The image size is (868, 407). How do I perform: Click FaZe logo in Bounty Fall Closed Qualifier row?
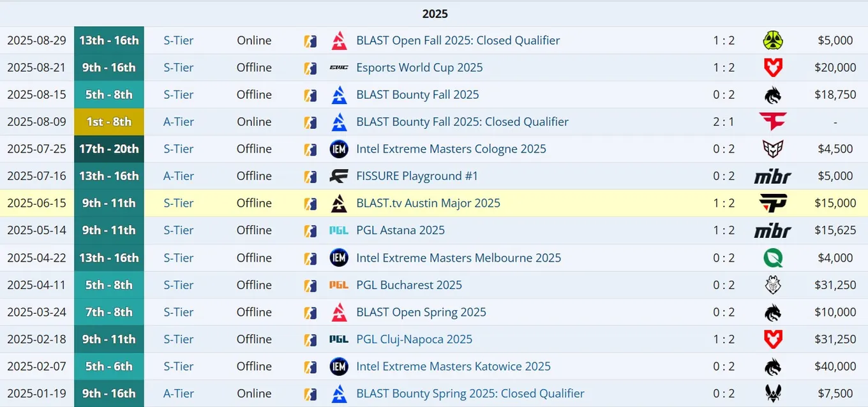pos(773,121)
